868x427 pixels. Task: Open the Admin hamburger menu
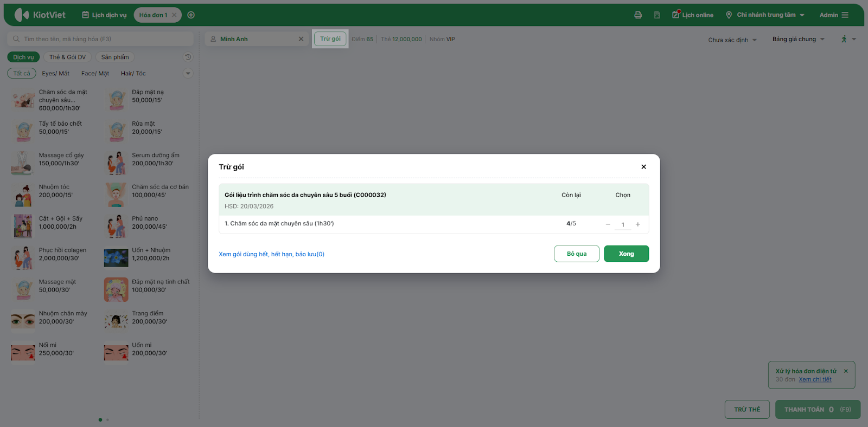point(845,15)
